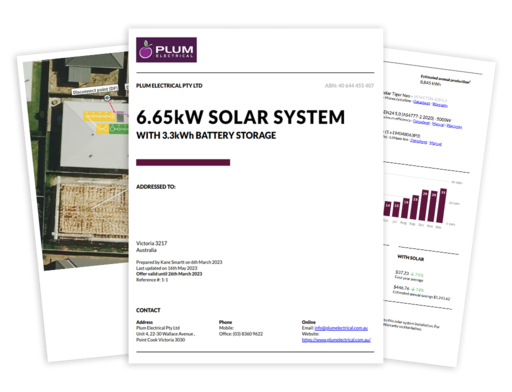Select the disconnect point circular marker on the roof
512x392 pixels.
[107, 98]
